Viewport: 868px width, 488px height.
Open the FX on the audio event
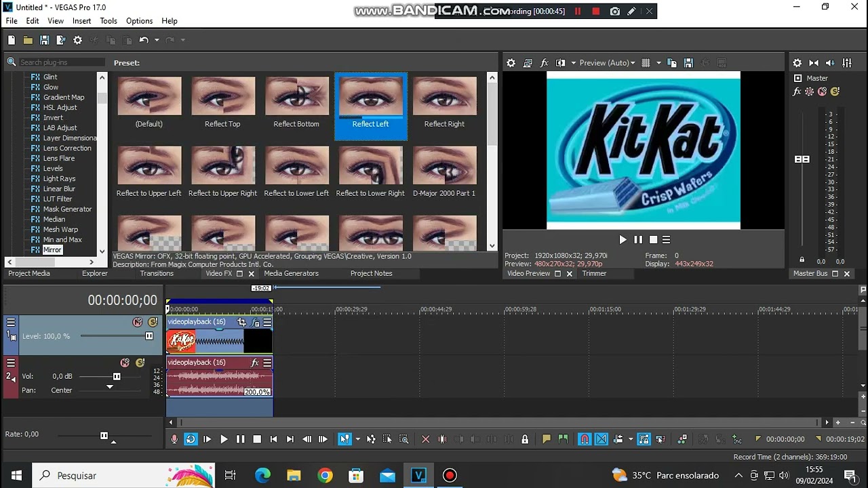(x=255, y=363)
